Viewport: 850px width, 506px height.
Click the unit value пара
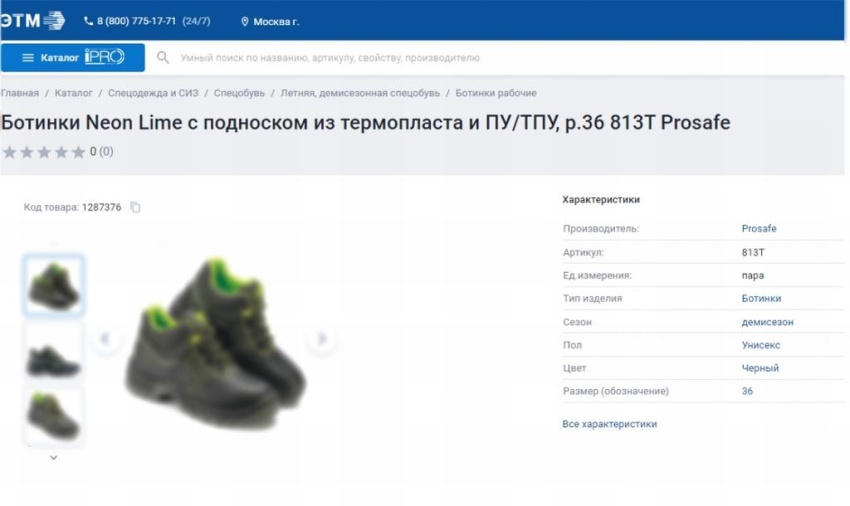point(752,276)
